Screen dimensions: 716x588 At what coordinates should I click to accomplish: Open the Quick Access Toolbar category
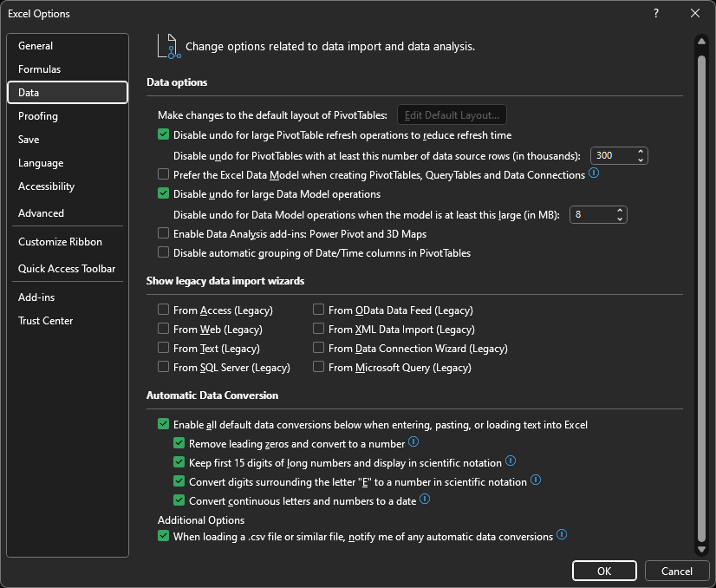(68, 269)
